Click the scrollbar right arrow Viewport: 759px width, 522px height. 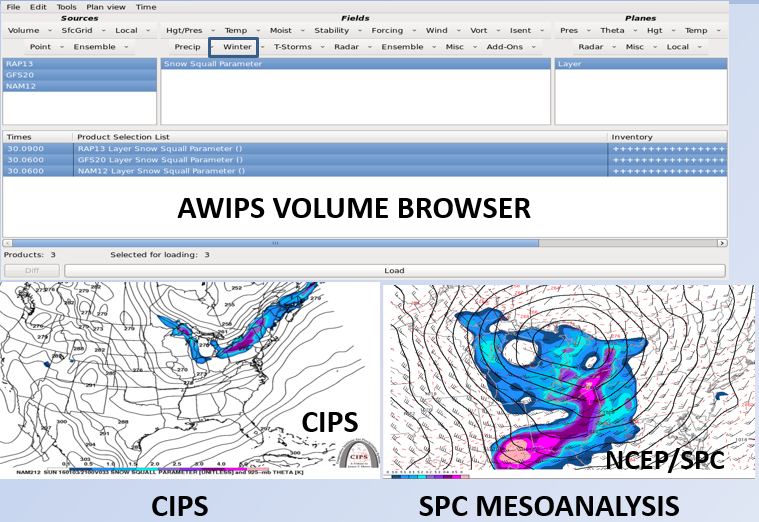point(722,243)
